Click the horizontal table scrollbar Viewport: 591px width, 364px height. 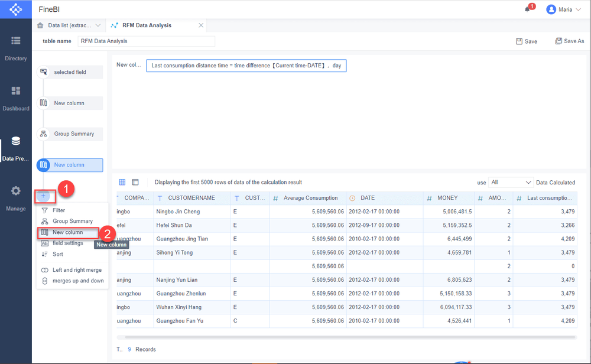(x=346, y=337)
